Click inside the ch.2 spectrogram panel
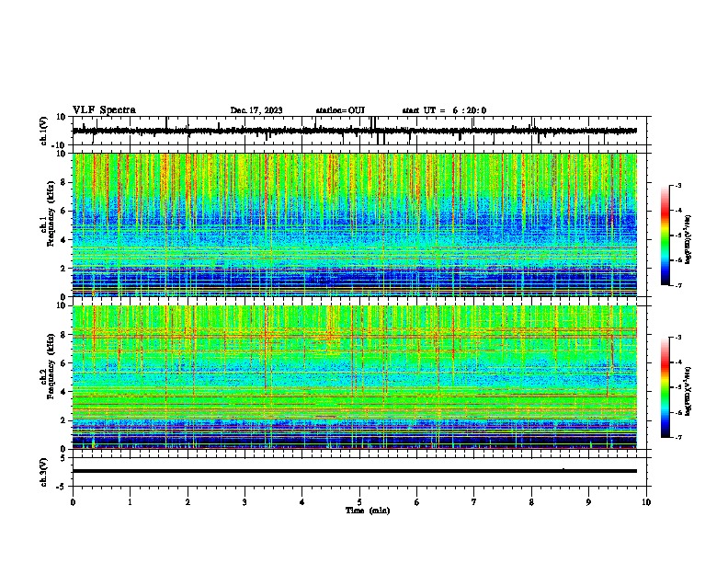Viewport: 728px width, 563px height. 354,377
